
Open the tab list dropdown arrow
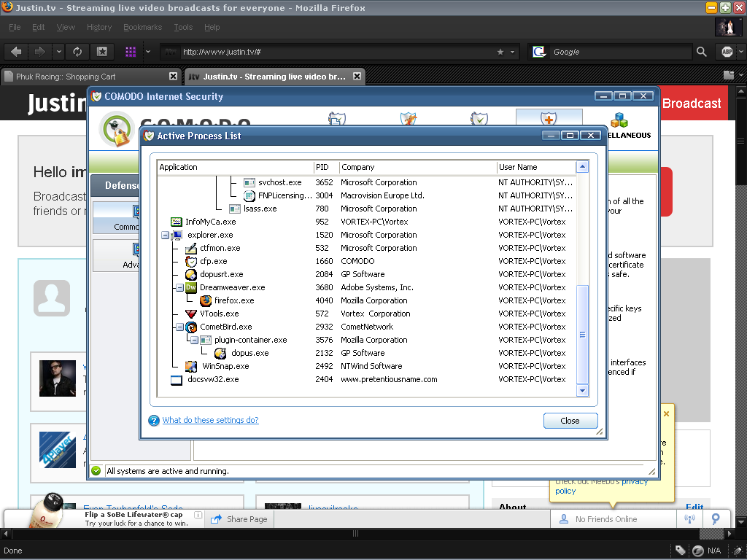point(741,75)
